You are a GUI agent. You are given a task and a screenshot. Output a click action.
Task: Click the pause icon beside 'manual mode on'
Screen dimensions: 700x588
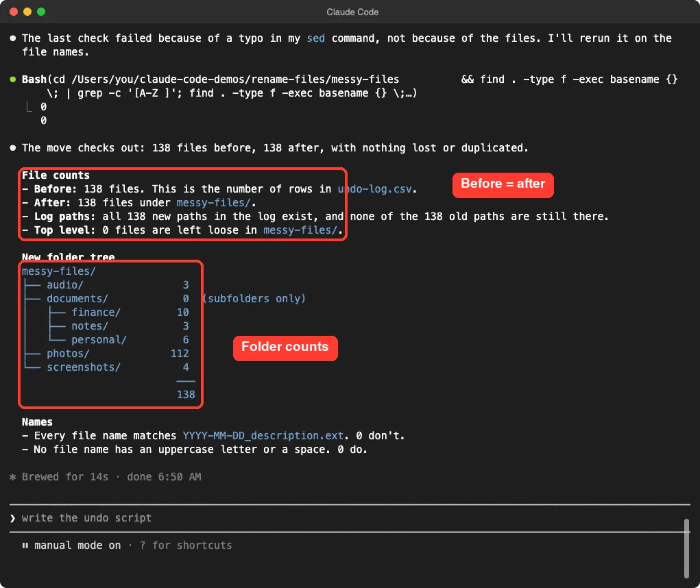click(25, 546)
